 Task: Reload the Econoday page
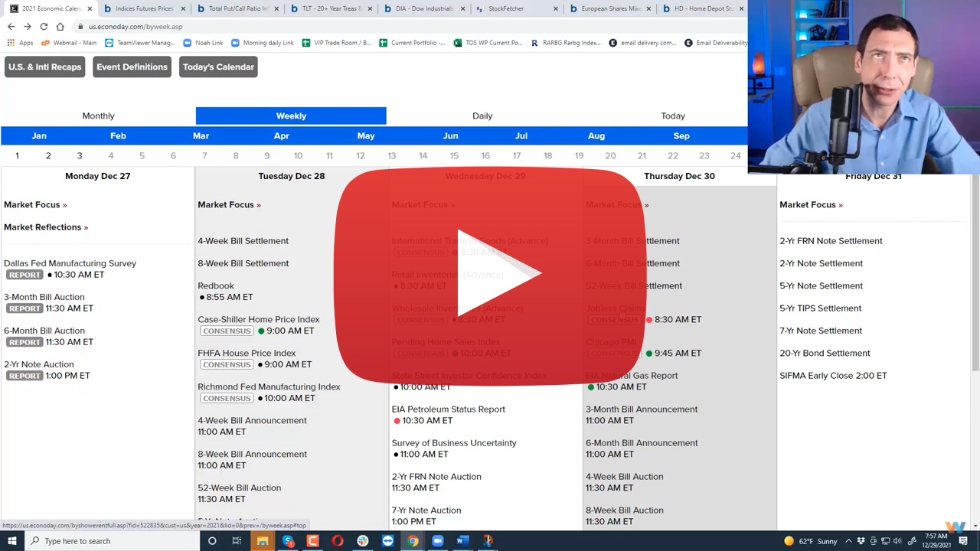click(x=44, y=27)
